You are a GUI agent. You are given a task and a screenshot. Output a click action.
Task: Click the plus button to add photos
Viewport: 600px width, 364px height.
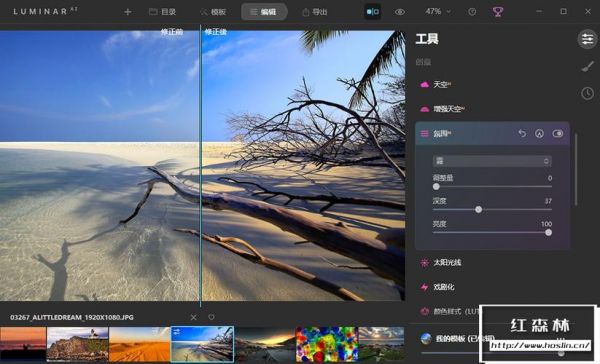point(128,12)
